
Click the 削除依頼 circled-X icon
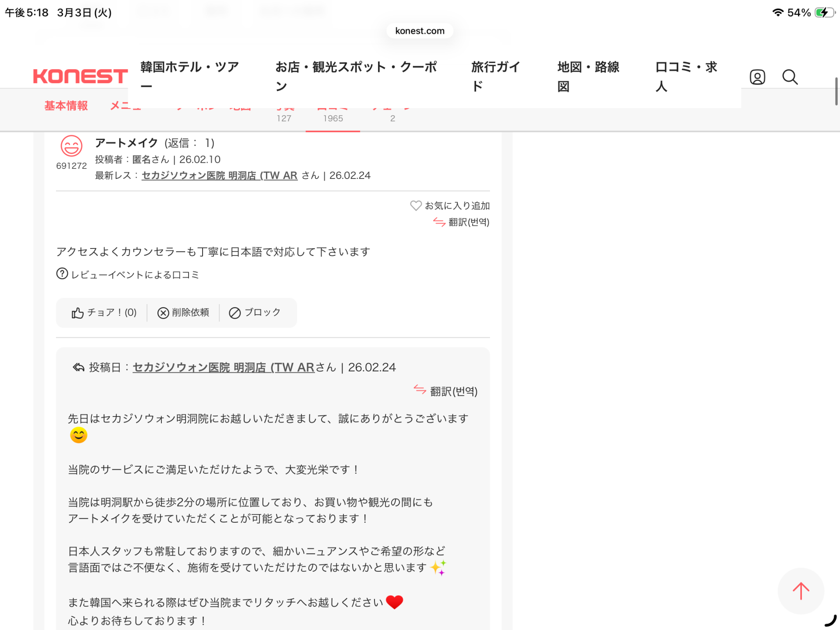[x=163, y=312]
